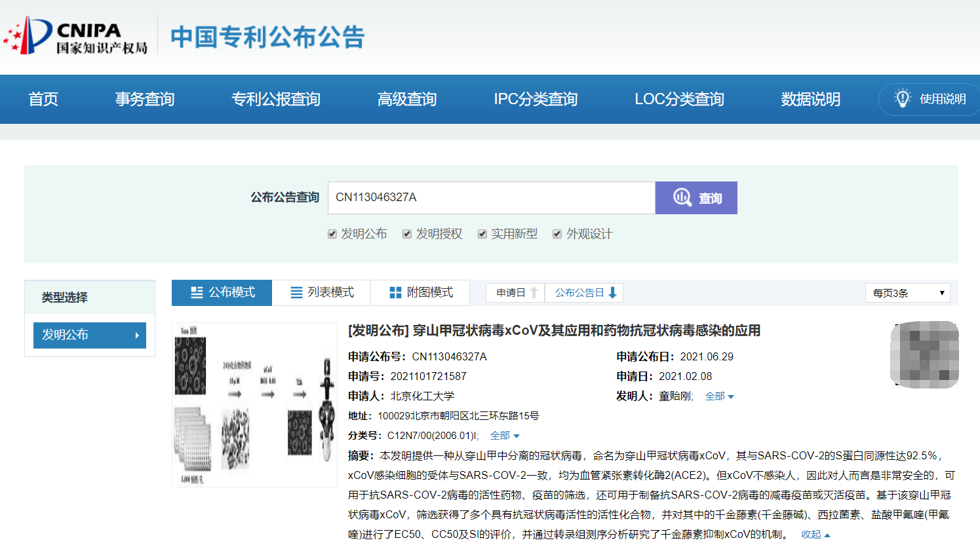
Task: Expand 全部 classification numbers after 分类号
Action: tap(504, 436)
